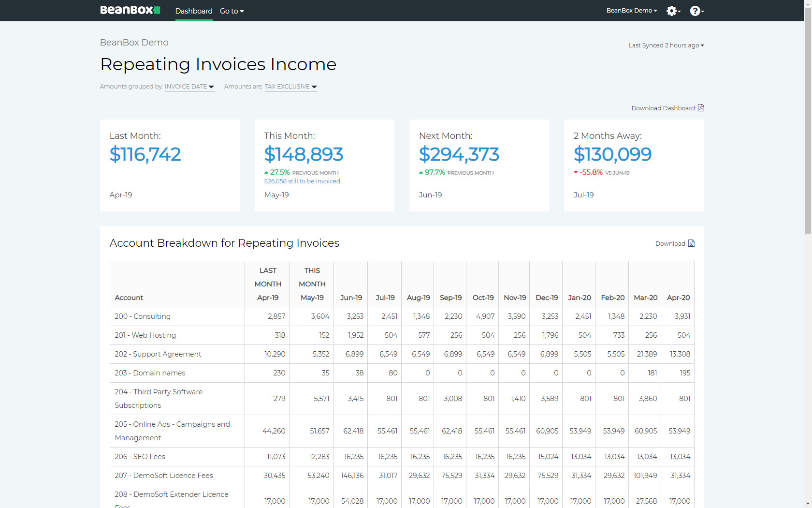Open the INVOICE DATE grouping dropdown
Image resolution: width=812 pixels, height=508 pixels.
coord(189,87)
